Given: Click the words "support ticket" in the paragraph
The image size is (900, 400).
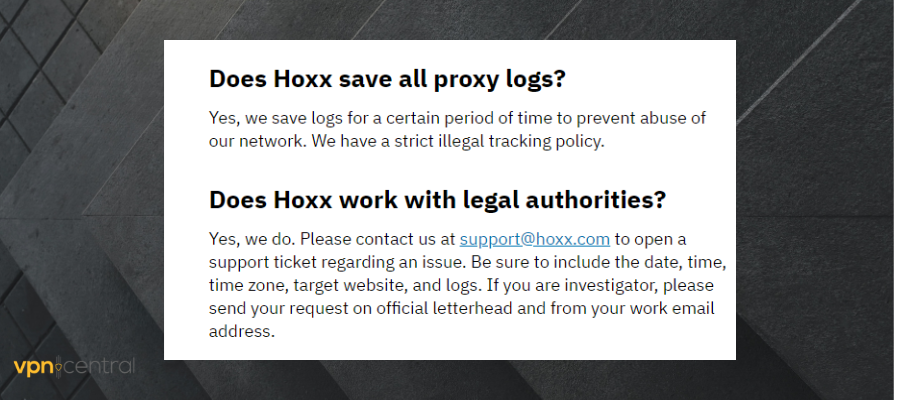Looking at the screenshot, I should (262, 262).
